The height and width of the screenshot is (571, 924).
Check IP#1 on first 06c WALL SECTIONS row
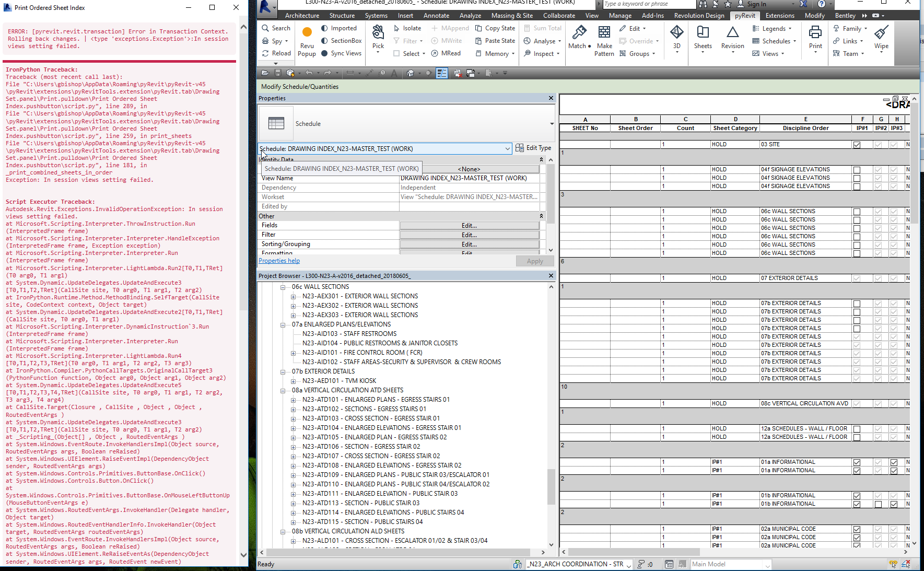pyautogui.click(x=857, y=212)
